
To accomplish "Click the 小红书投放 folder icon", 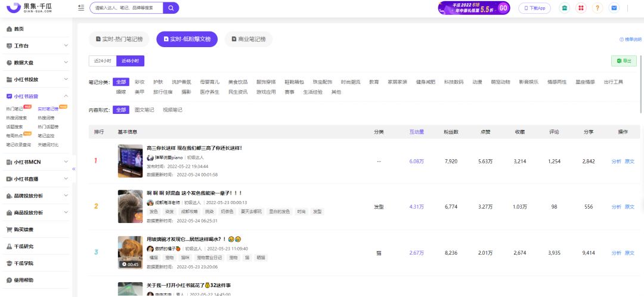I will click(x=9, y=79).
